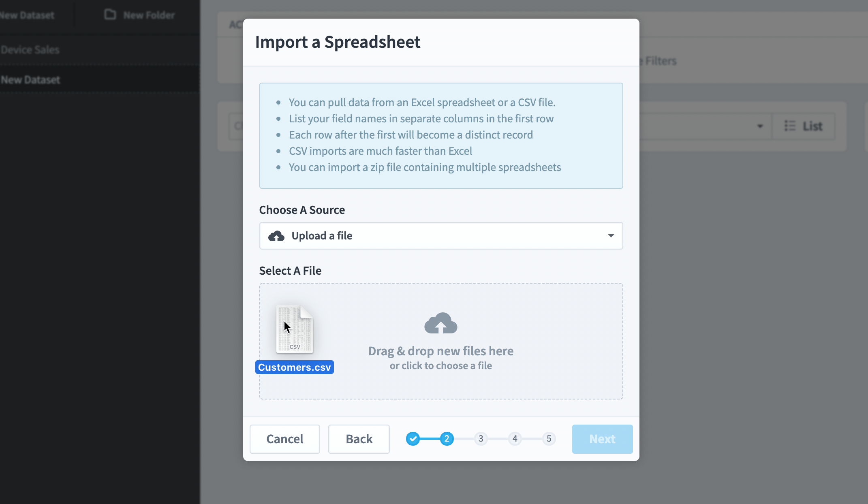Click the New Folder icon in sidebar
The height and width of the screenshot is (504, 868).
pyautogui.click(x=110, y=15)
